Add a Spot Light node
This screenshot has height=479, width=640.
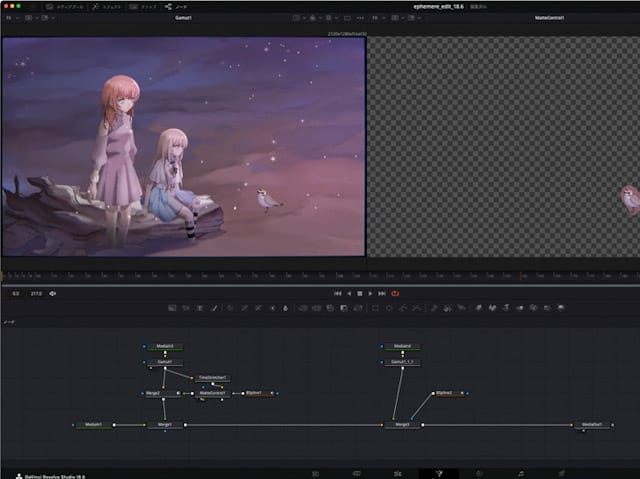(x=547, y=308)
